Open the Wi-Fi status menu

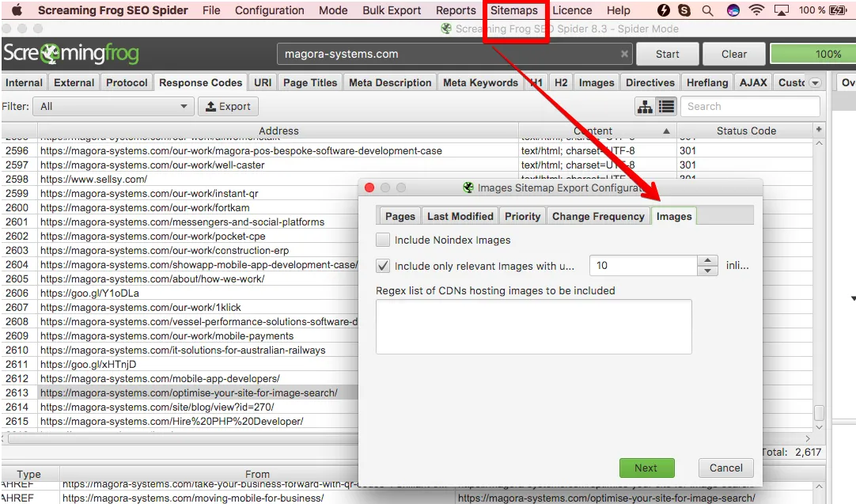pos(756,9)
